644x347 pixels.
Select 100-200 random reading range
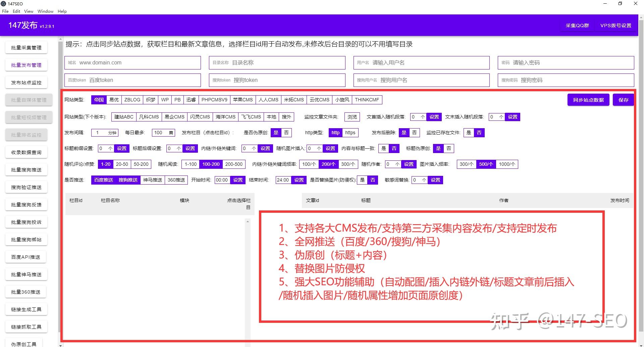tap(211, 164)
